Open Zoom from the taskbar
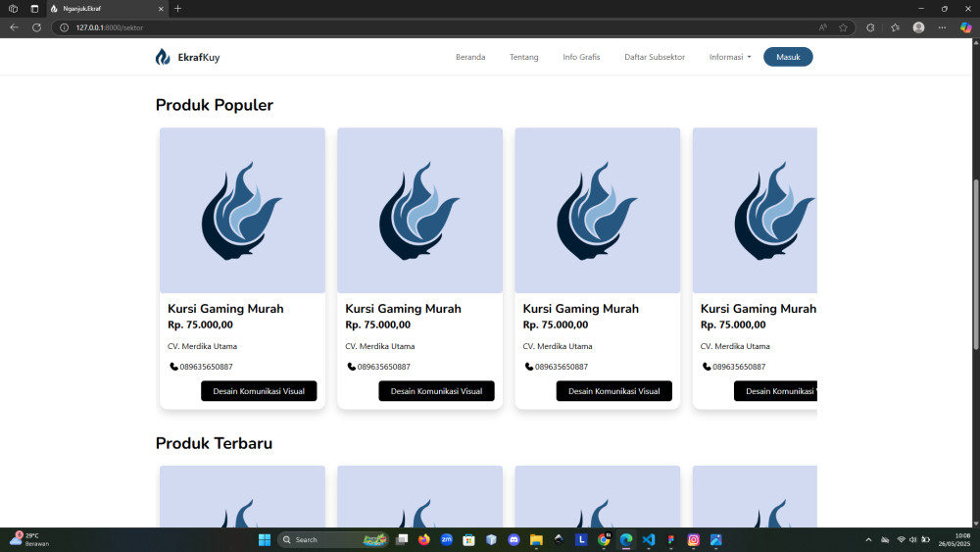This screenshot has width=980, height=552. pos(446,539)
